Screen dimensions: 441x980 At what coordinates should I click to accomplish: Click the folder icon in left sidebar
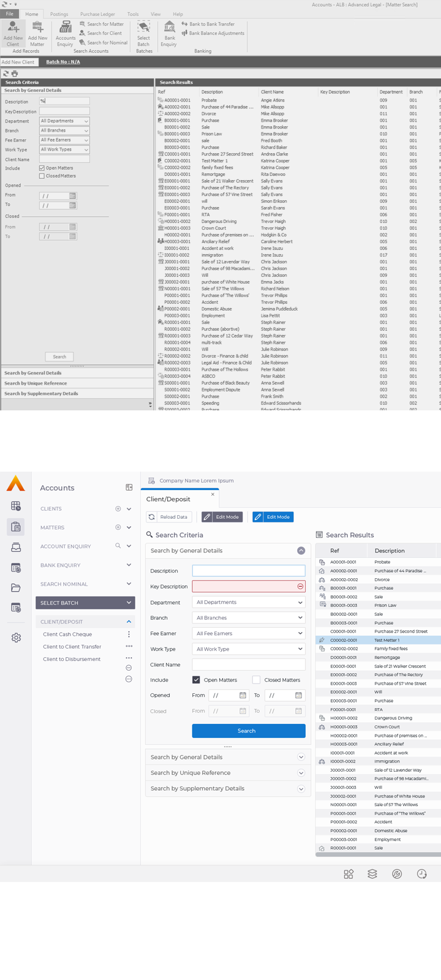[x=16, y=588]
